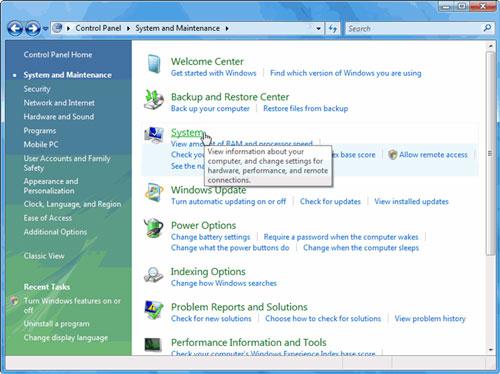Click into the Search field

click(x=413, y=29)
